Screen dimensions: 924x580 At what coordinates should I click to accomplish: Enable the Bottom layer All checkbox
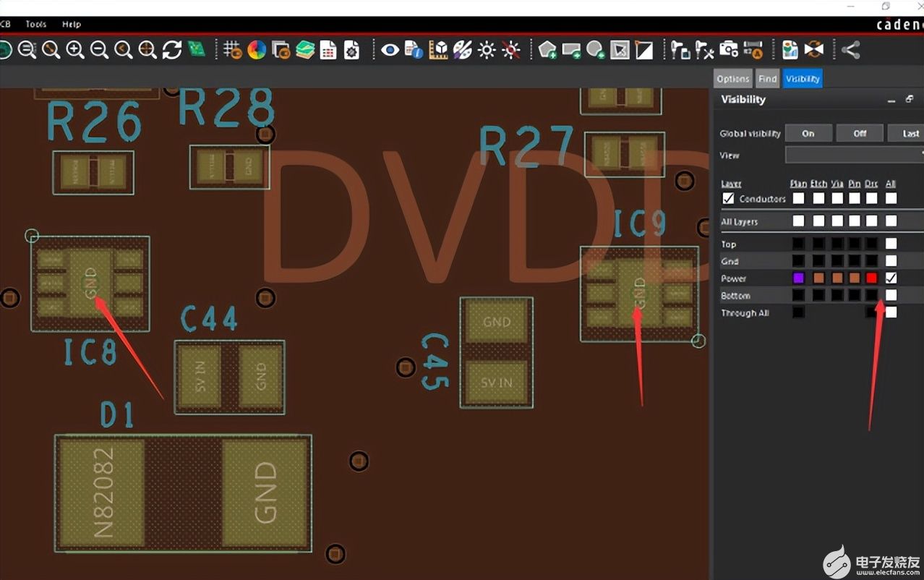coord(891,295)
